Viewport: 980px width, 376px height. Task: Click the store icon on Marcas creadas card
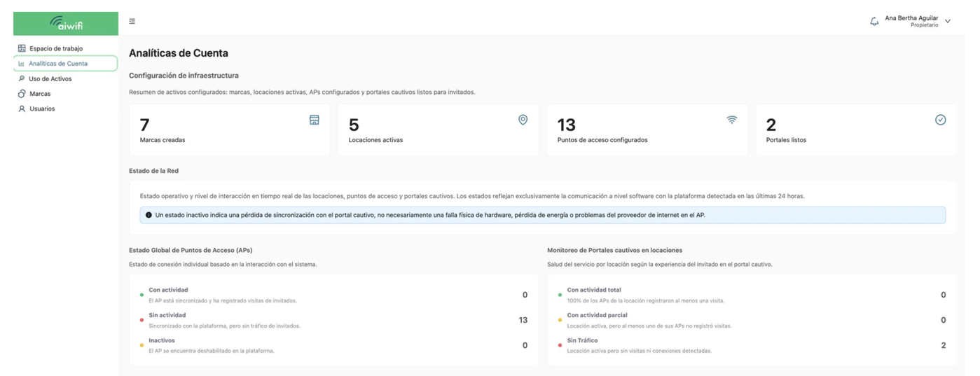[x=315, y=120]
